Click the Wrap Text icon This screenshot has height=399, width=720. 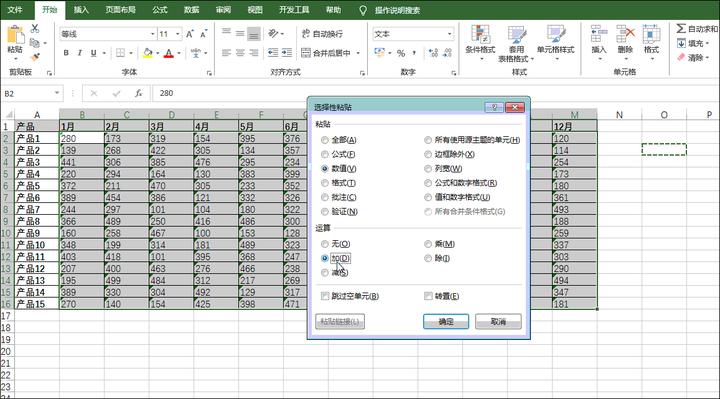tap(306, 34)
